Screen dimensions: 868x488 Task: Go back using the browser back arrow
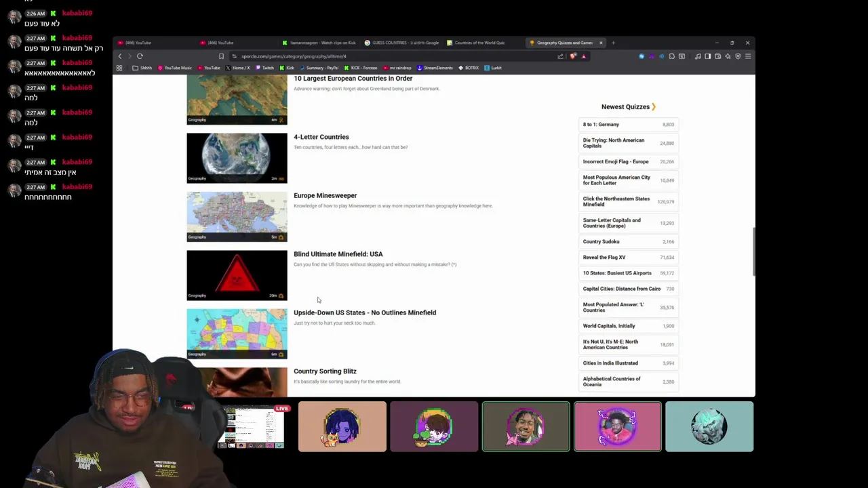tap(120, 56)
